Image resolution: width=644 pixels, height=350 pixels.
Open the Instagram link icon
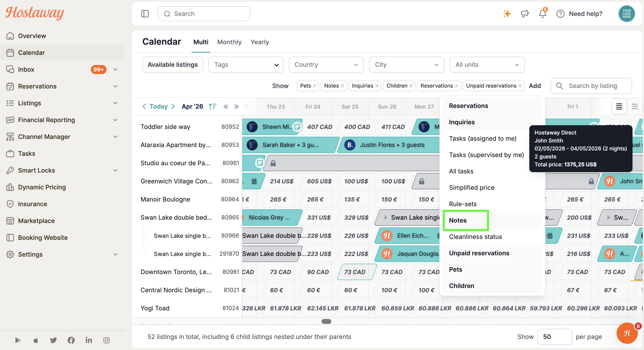[x=107, y=340]
